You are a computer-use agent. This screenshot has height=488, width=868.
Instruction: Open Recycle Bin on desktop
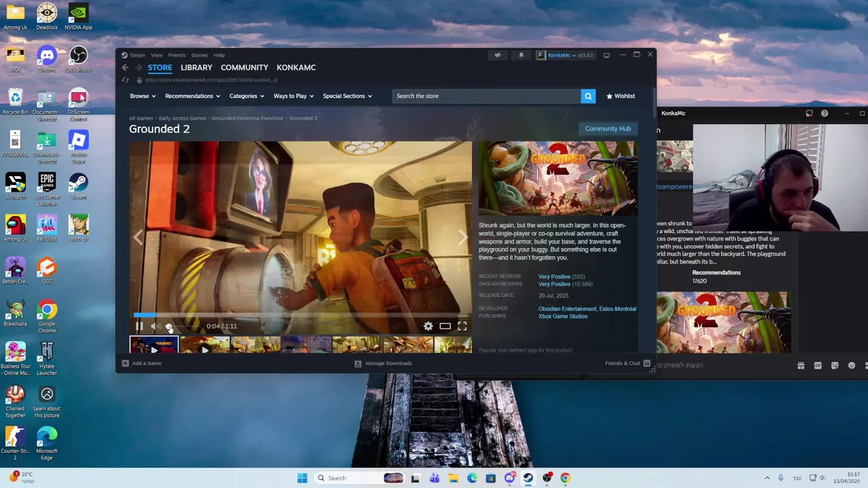pyautogui.click(x=15, y=102)
